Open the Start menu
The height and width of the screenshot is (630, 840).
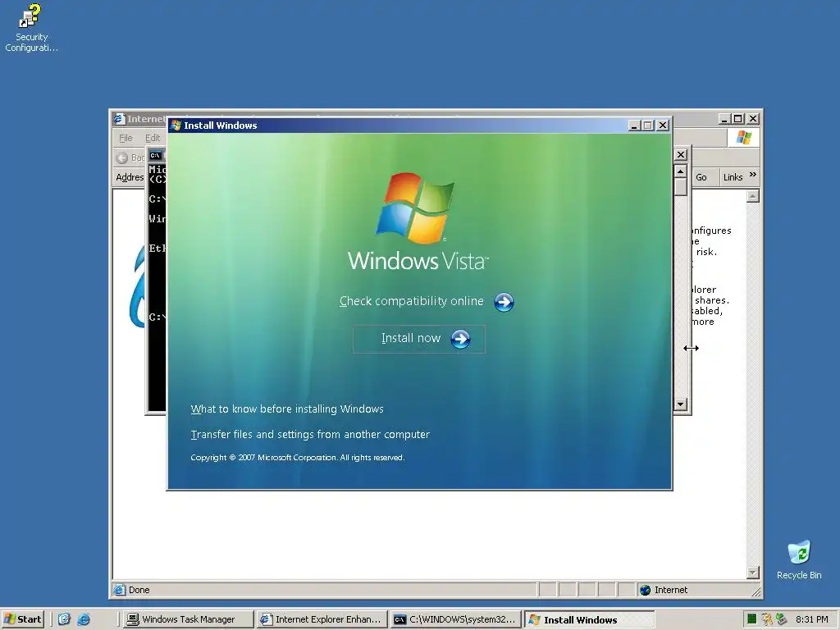(22, 619)
